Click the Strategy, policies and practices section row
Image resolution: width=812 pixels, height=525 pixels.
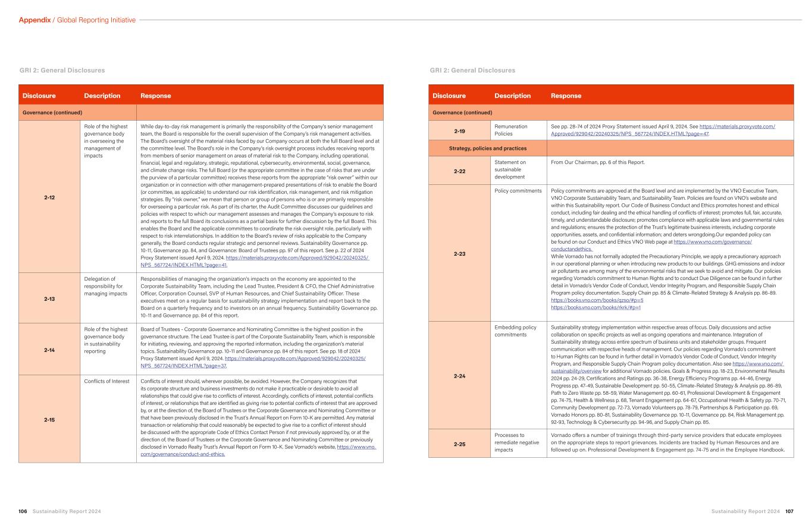point(487,148)
